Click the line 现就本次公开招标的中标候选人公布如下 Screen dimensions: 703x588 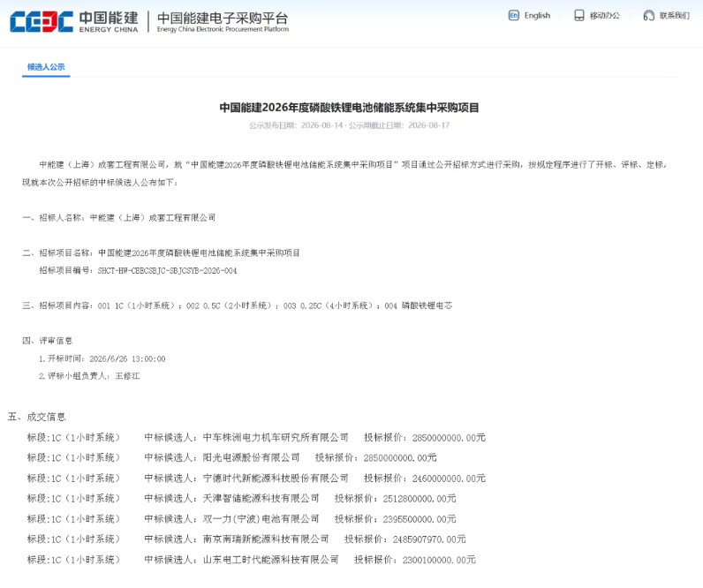tap(100, 183)
